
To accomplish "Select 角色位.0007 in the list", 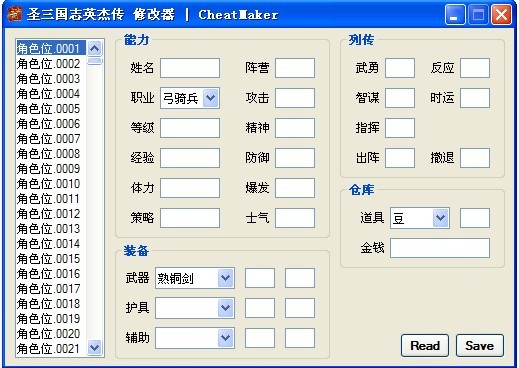I will 51,138.
